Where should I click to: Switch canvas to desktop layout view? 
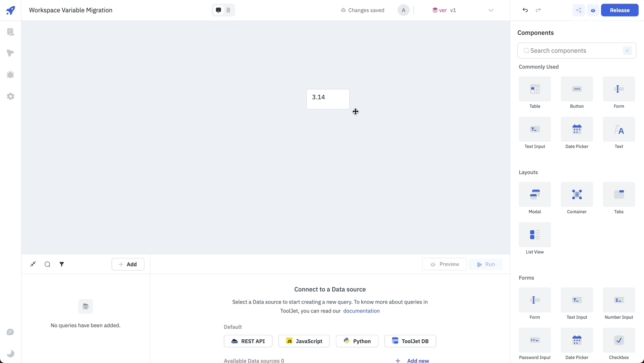pyautogui.click(x=218, y=10)
